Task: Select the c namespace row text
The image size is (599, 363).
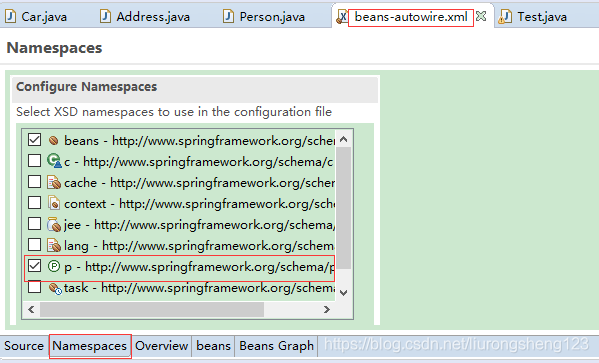Action: point(199,162)
